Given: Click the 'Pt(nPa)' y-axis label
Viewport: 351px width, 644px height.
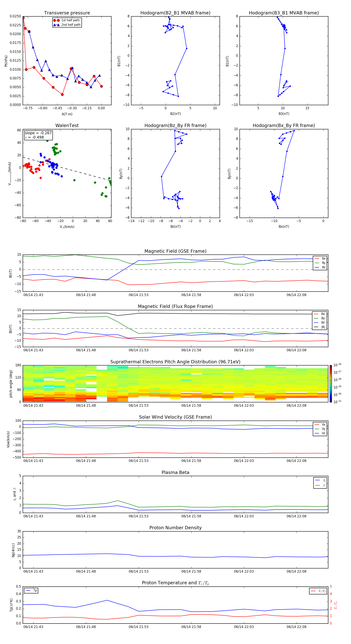Looking at the screenshot, I should point(6,61).
